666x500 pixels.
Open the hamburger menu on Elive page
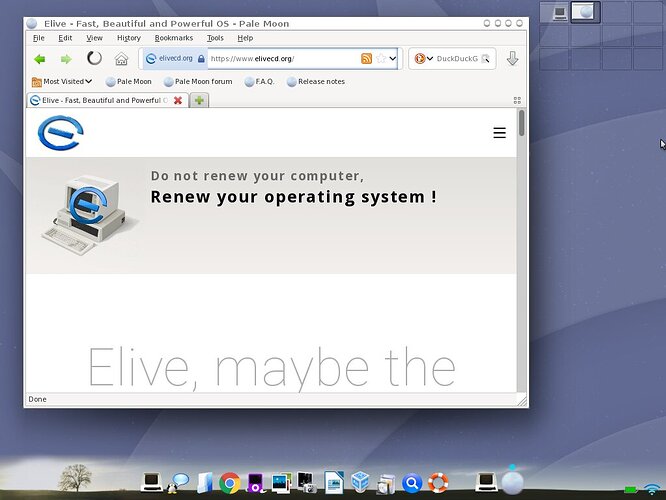click(x=500, y=133)
